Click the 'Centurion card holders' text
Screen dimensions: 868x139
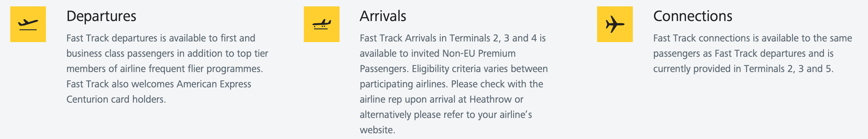(116, 99)
